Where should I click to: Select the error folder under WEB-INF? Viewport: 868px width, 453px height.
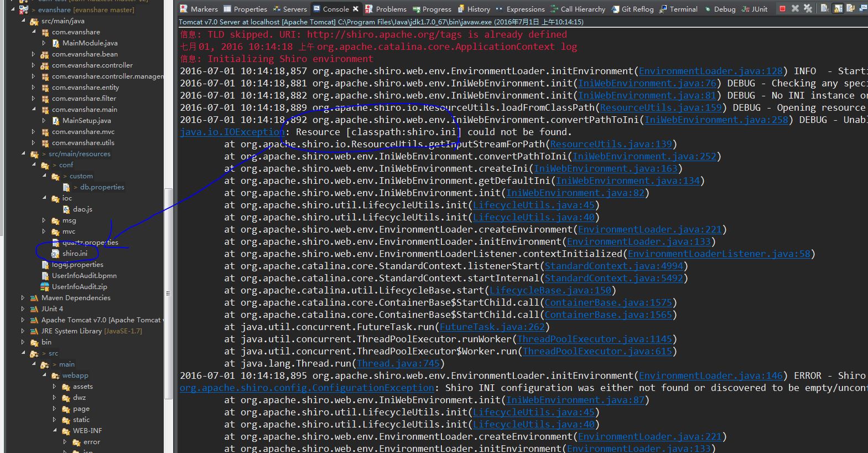pos(92,442)
